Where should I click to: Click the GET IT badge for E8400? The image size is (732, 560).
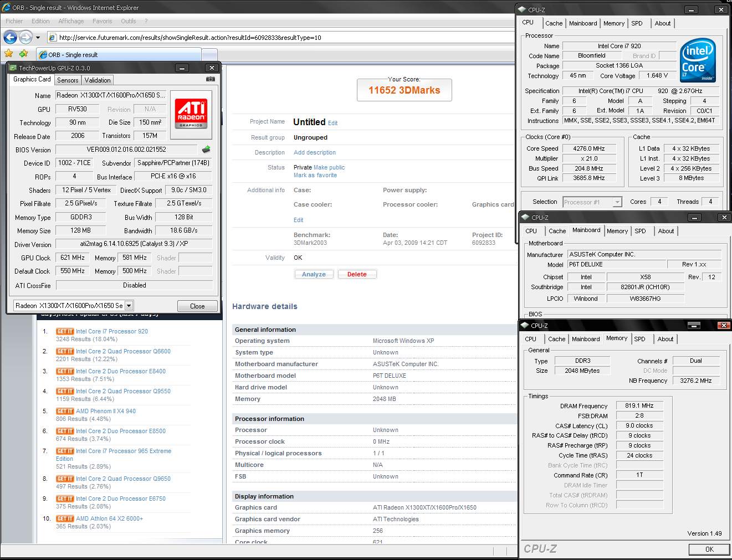click(x=65, y=371)
